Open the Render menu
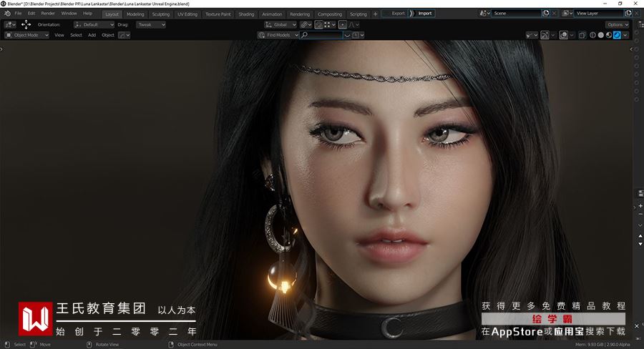 [x=48, y=14]
